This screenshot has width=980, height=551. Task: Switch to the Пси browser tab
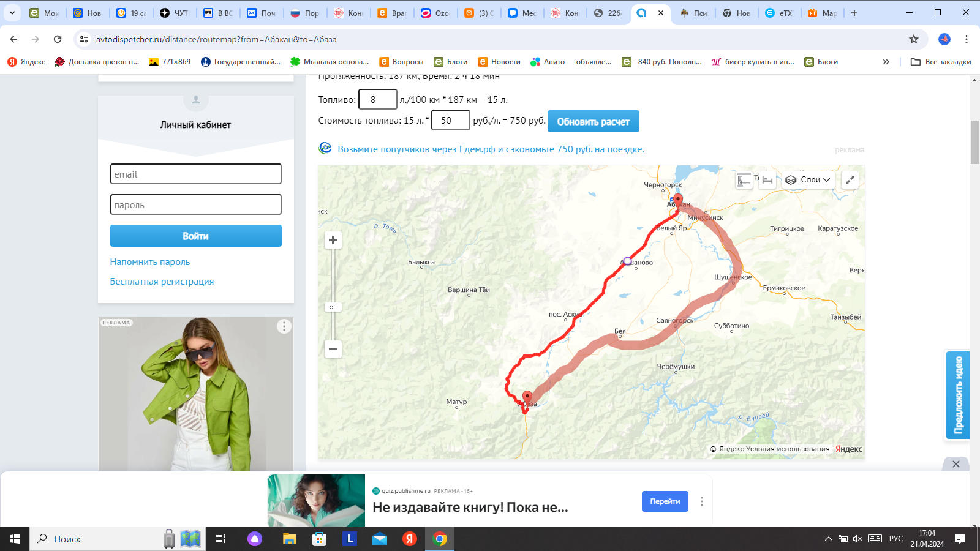(x=694, y=13)
